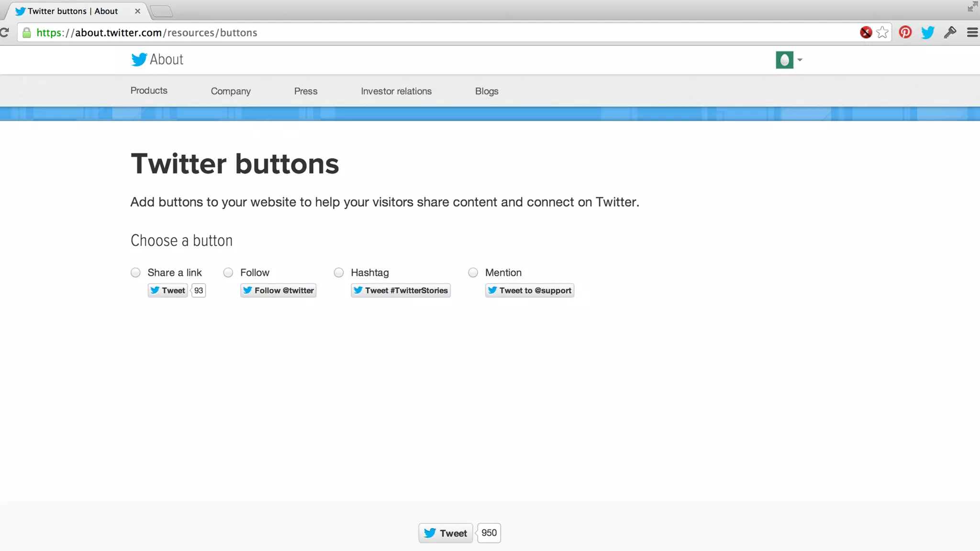The width and height of the screenshot is (980, 551).
Task: Select the Share a link radio button
Action: click(135, 273)
